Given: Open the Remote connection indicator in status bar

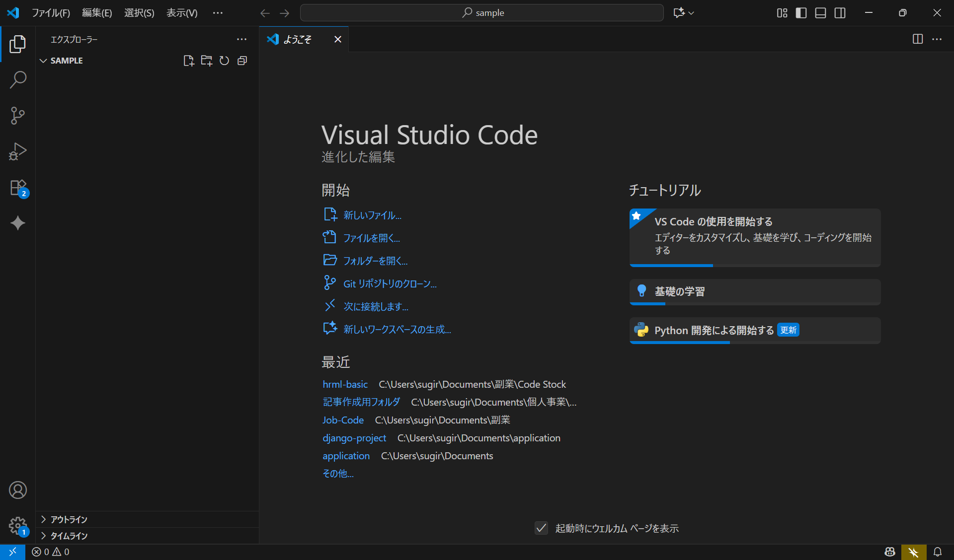Looking at the screenshot, I should tap(12, 552).
